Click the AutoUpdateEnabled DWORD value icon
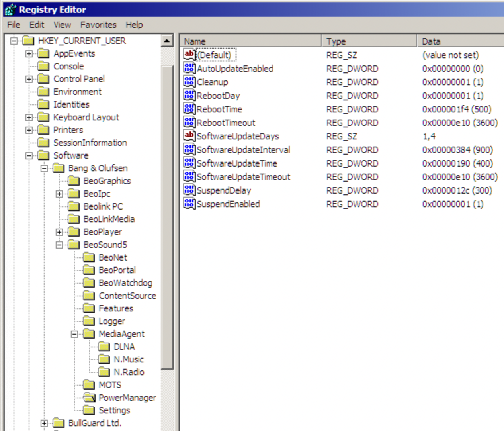The width and height of the screenshot is (504, 431). click(189, 68)
